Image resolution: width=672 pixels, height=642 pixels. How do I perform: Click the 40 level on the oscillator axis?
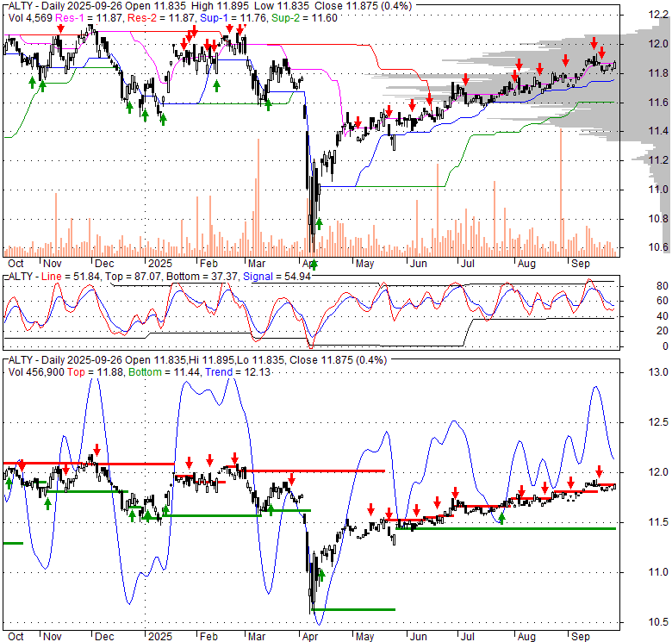tap(663, 316)
